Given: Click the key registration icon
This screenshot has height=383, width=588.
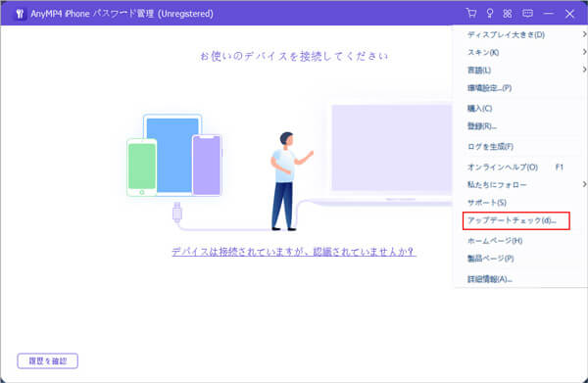Looking at the screenshot, I should (490, 14).
